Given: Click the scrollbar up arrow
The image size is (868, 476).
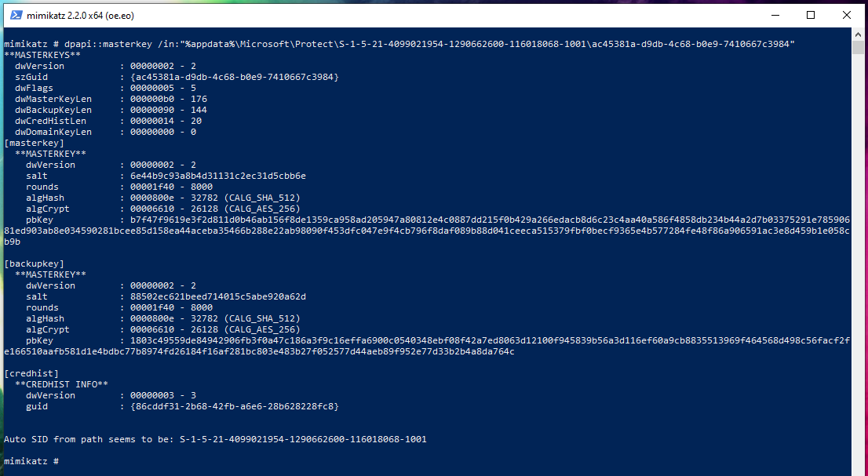Looking at the screenshot, I should 859,35.
